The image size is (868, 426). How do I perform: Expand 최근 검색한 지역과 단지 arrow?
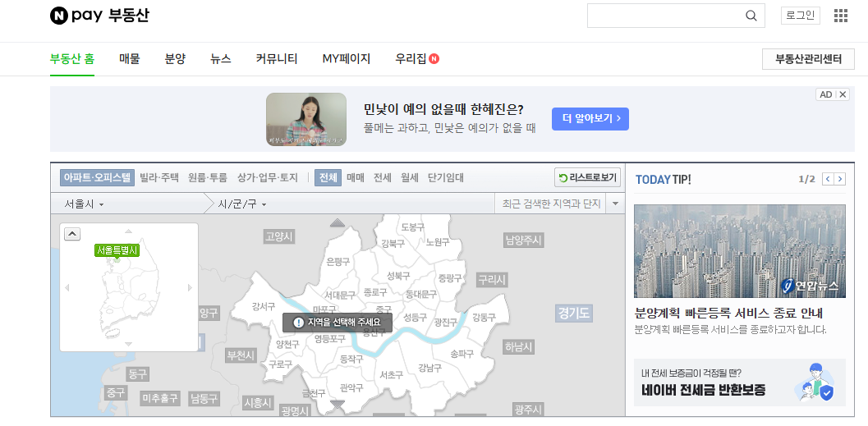(616, 204)
